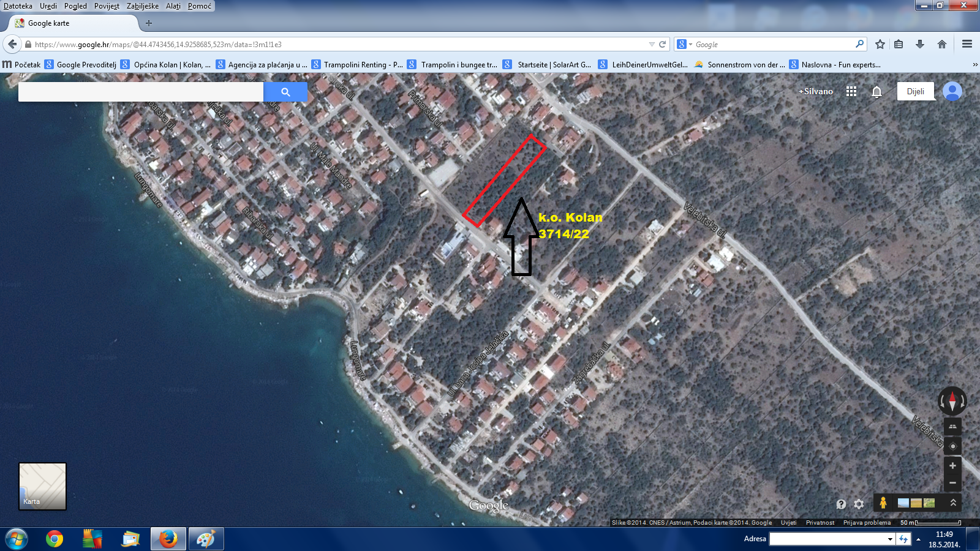980x551 pixels.
Task: Show more bookmarks with the overflow chevron
Action: tap(975, 64)
